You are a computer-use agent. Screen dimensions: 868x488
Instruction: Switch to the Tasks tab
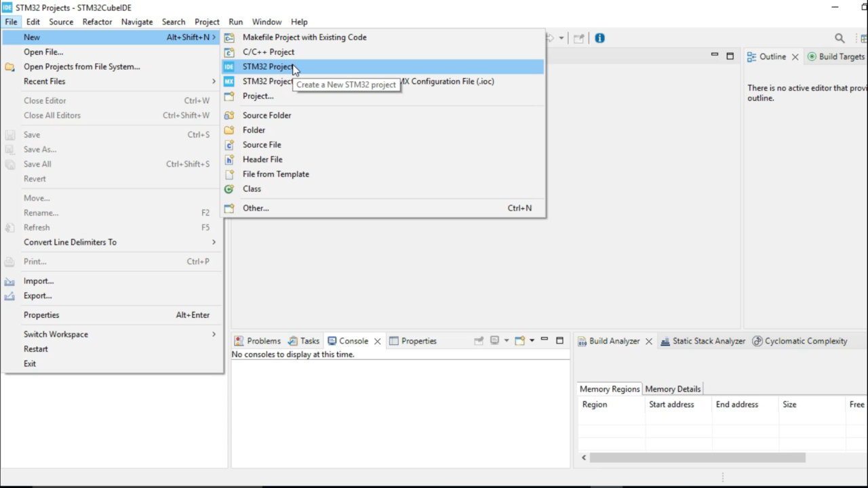(304, 341)
